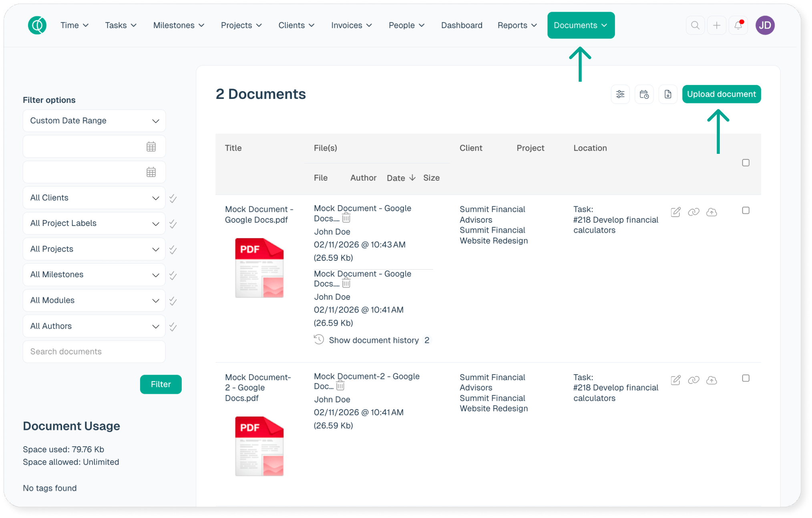
Task: Expand the All Clients dropdown
Action: (94, 198)
